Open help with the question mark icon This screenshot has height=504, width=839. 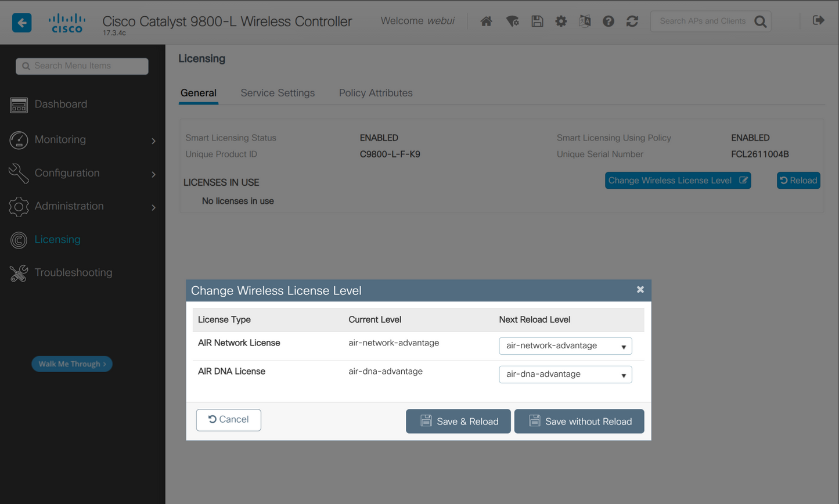click(608, 21)
